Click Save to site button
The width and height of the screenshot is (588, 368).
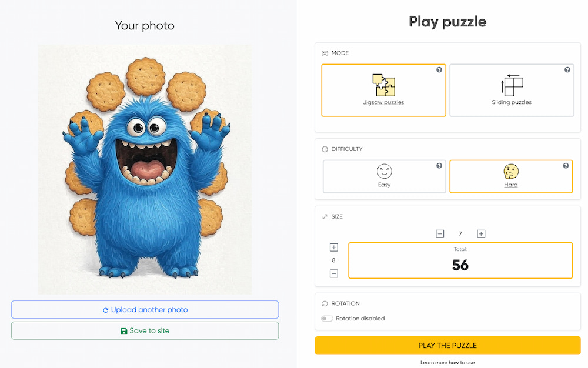[145, 330]
